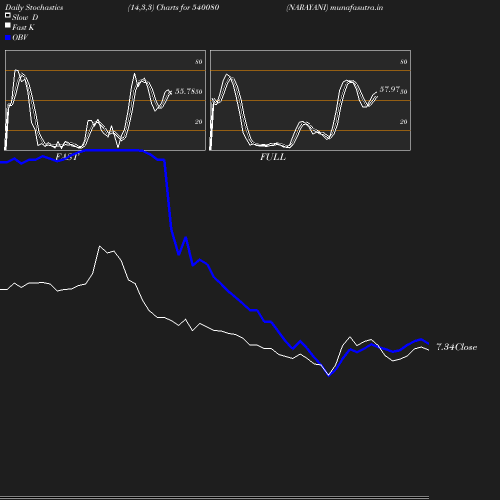Viewport: 500px width, 500px height.
Task: Click the blue OBV legend swatch
Action: click(x=8, y=38)
